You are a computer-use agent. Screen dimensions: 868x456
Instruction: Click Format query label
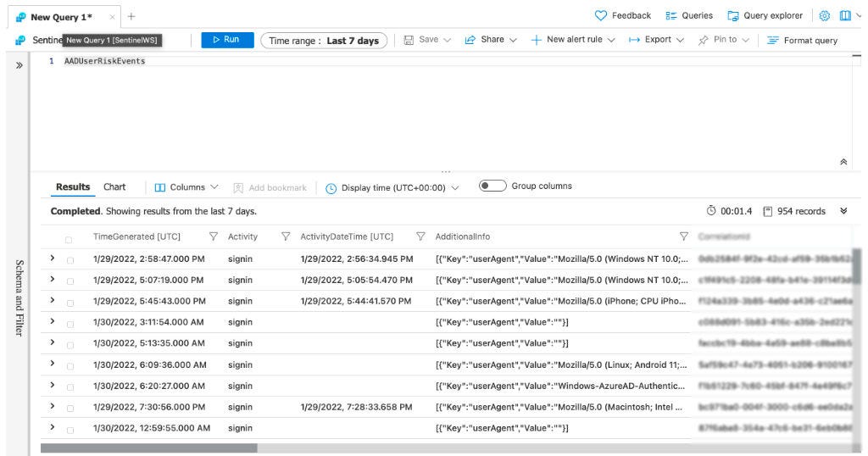pos(810,41)
